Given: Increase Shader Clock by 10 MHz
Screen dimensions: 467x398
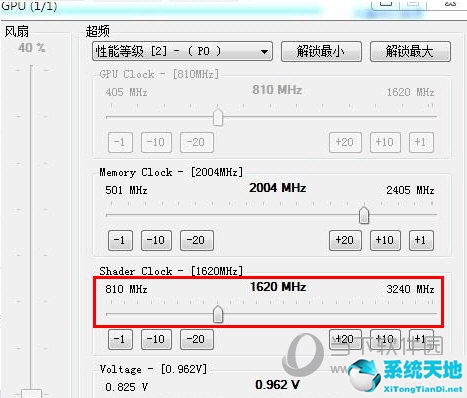Looking at the screenshot, I should pyautogui.click(x=385, y=339).
